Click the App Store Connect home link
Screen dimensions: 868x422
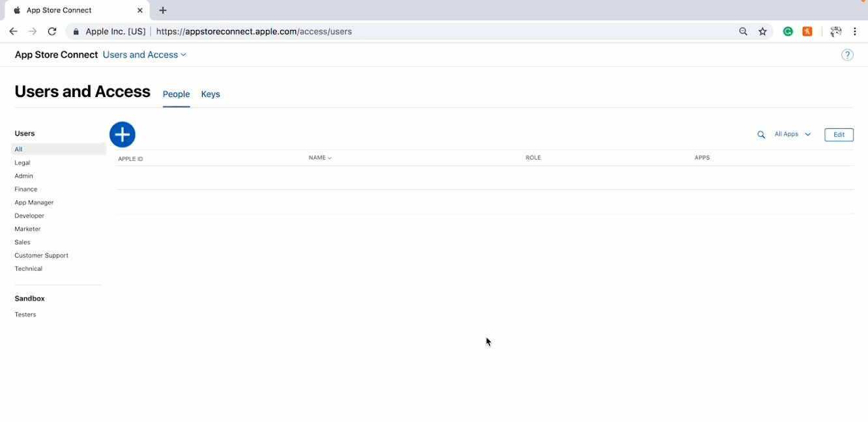pyautogui.click(x=56, y=55)
